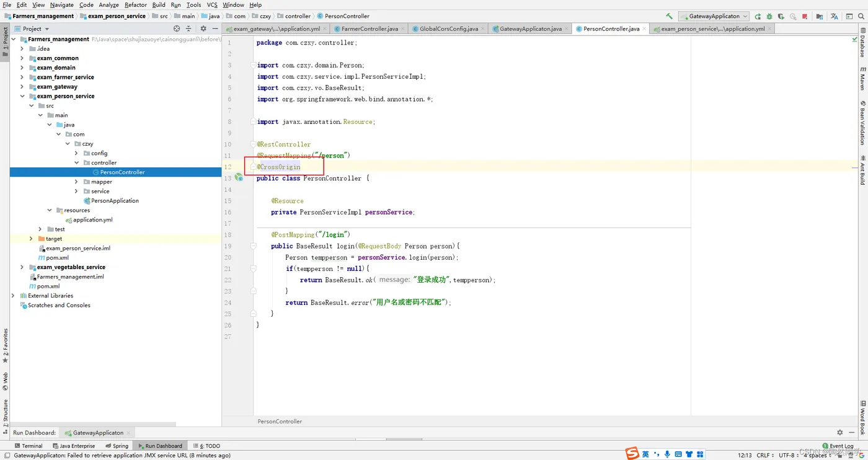Open the Project view mode dropdown
This screenshot has height=460, width=868.
point(32,29)
